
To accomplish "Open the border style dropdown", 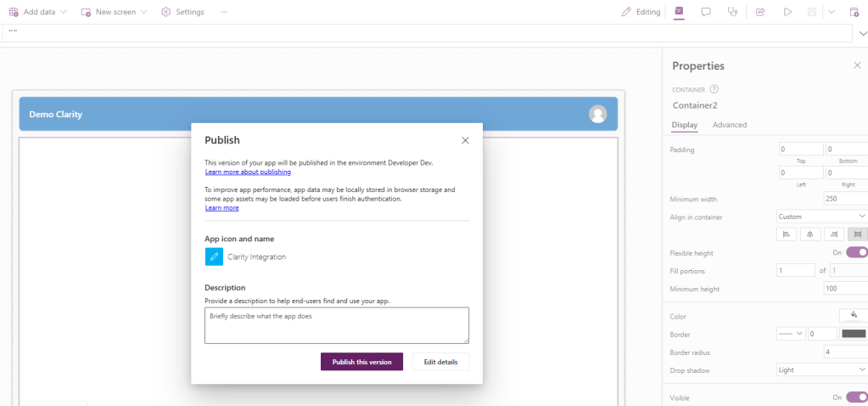I will pyautogui.click(x=790, y=334).
